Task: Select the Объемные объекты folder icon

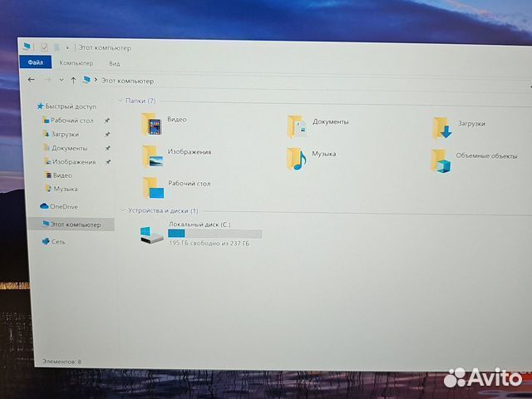Action: tap(441, 160)
